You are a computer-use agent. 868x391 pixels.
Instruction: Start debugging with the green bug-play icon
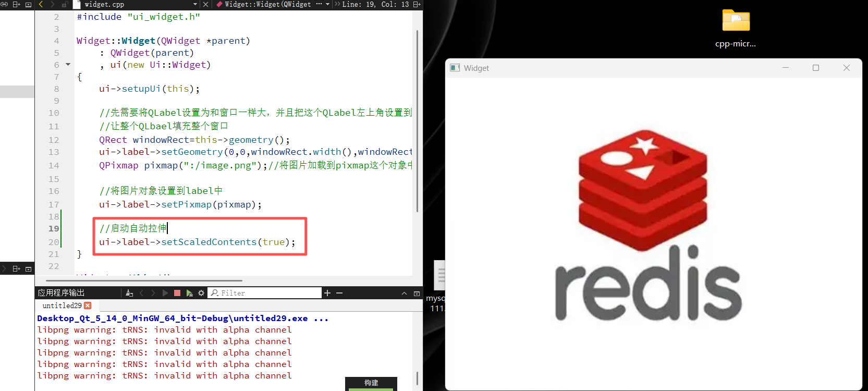(189, 293)
